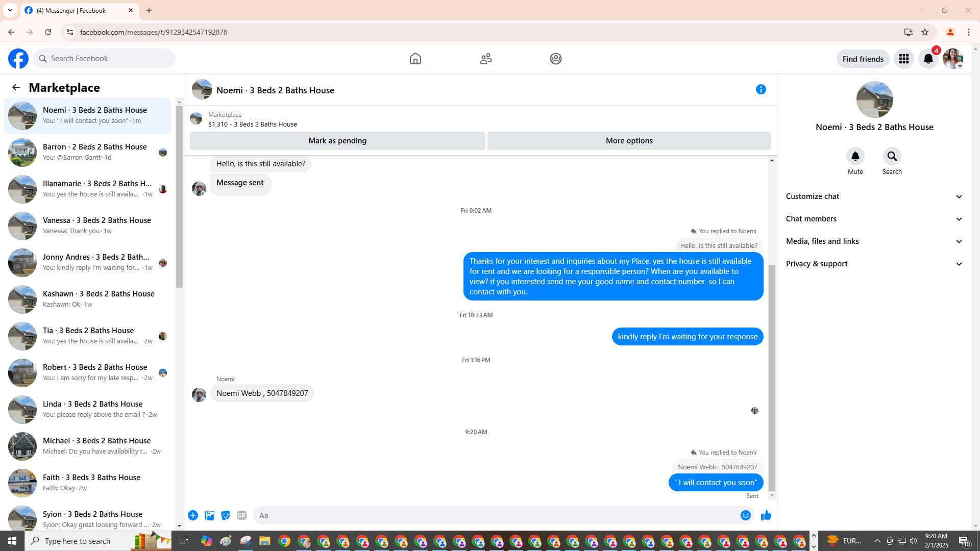The width and height of the screenshot is (980, 551).
Task: Mute this conversation with bell icon
Action: point(855,156)
